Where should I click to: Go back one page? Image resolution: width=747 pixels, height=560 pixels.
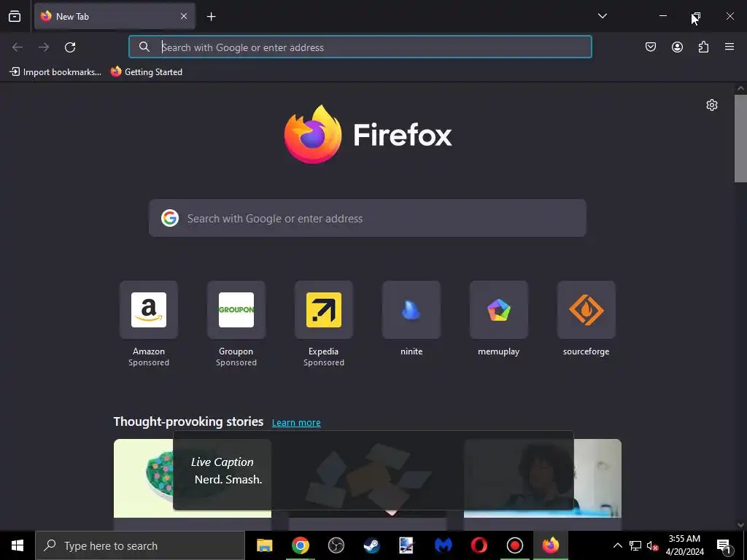point(18,47)
